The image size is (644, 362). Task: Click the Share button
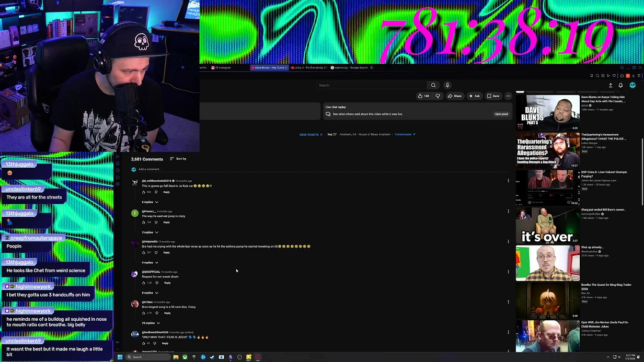coord(454,96)
